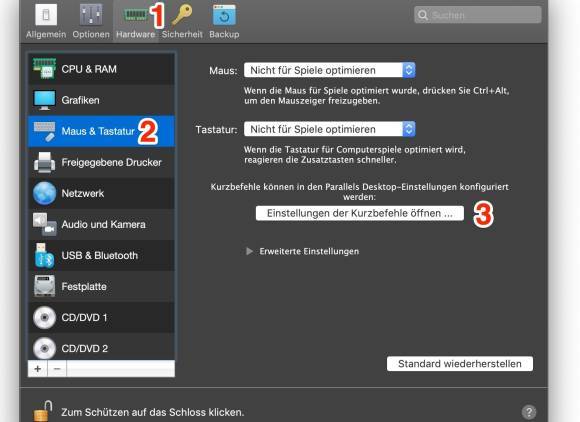Select the Festplatte hard disk entry
This screenshot has width=580, height=422.
(x=101, y=287)
